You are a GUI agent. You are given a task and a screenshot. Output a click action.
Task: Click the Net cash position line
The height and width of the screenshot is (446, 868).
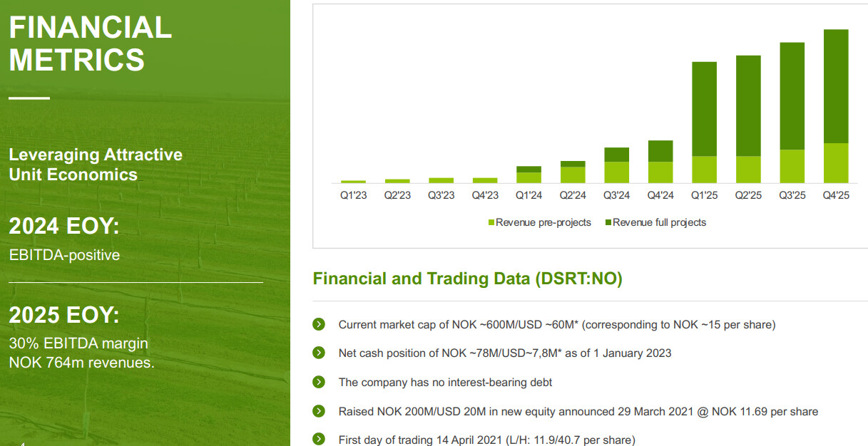click(505, 353)
